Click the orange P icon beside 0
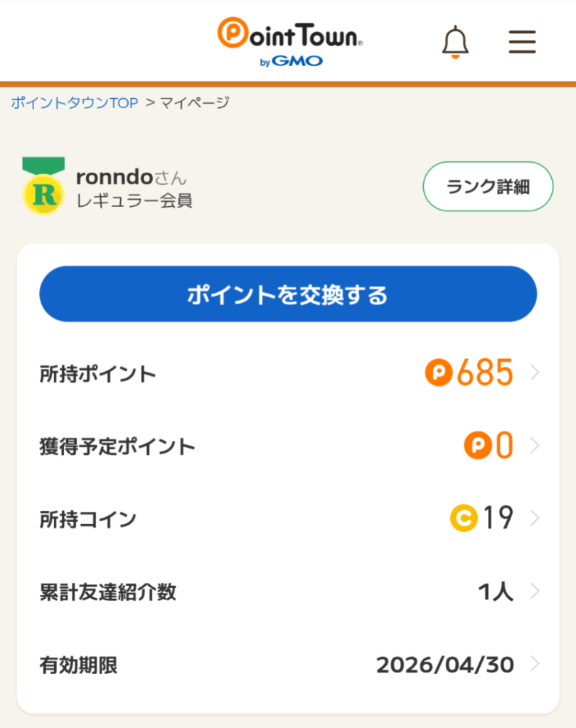The image size is (576, 728). point(477,446)
